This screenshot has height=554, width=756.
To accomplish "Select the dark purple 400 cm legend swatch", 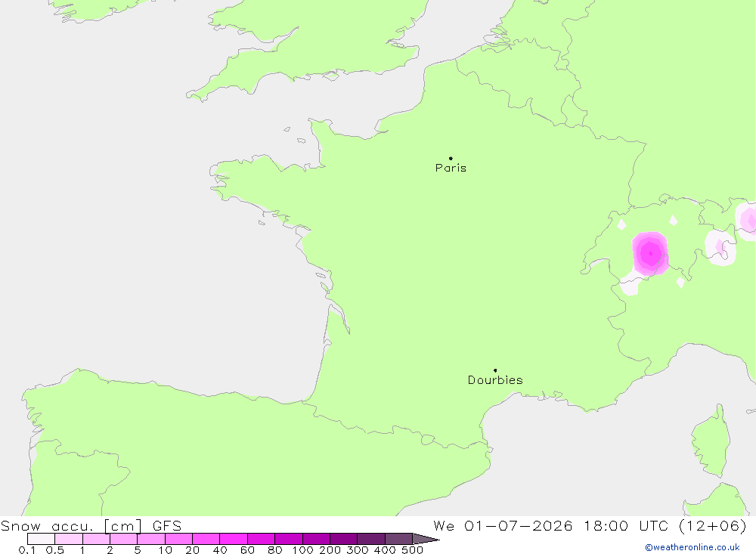I will pyautogui.click(x=398, y=539).
